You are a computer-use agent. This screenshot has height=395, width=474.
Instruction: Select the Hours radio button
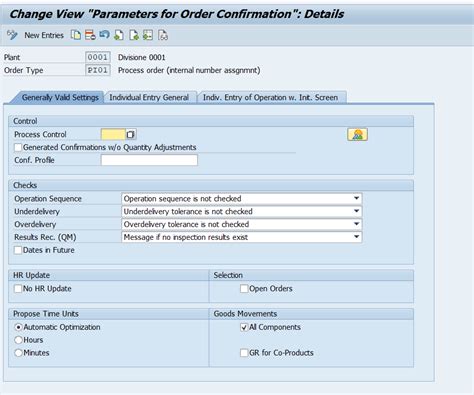click(x=18, y=340)
